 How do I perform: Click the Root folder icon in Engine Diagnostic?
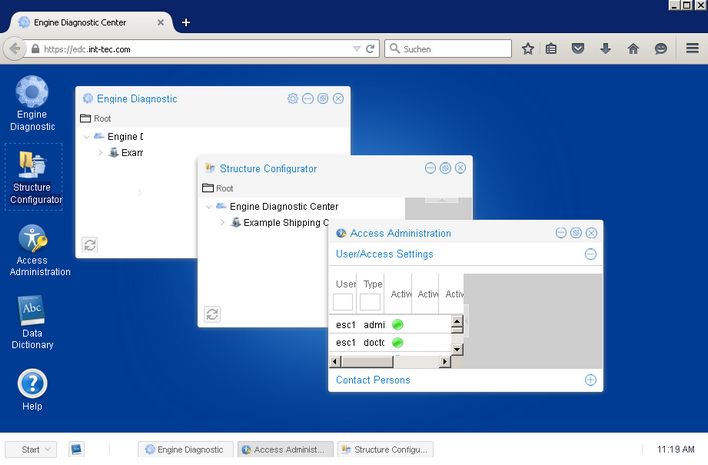click(85, 118)
